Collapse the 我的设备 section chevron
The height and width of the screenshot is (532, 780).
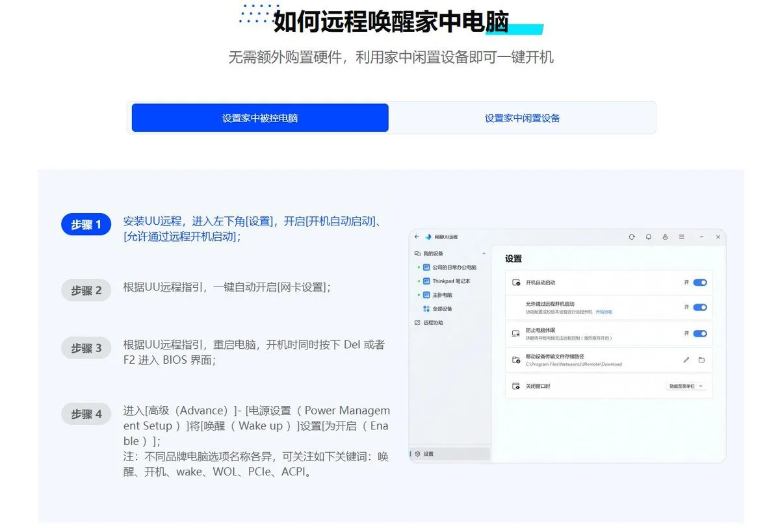pos(484,253)
